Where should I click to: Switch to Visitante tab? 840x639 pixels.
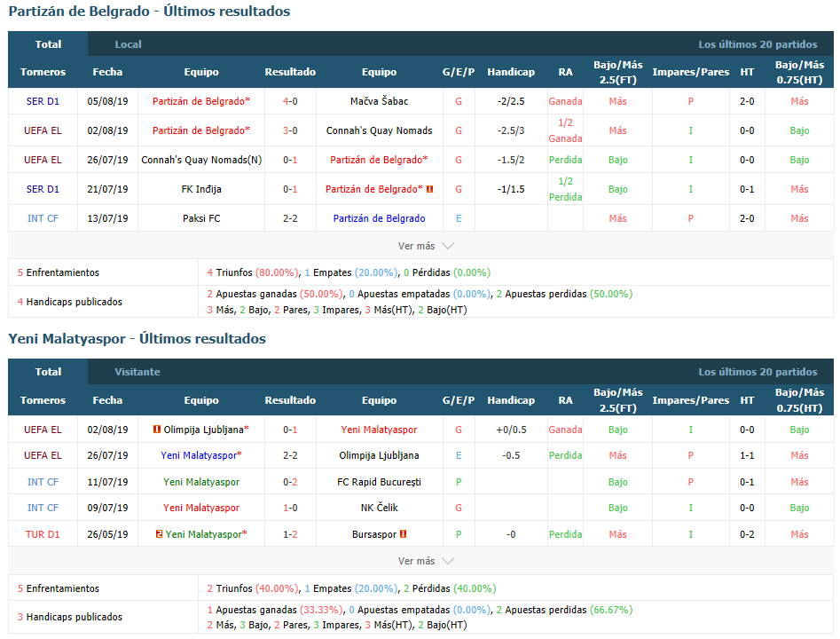137,372
